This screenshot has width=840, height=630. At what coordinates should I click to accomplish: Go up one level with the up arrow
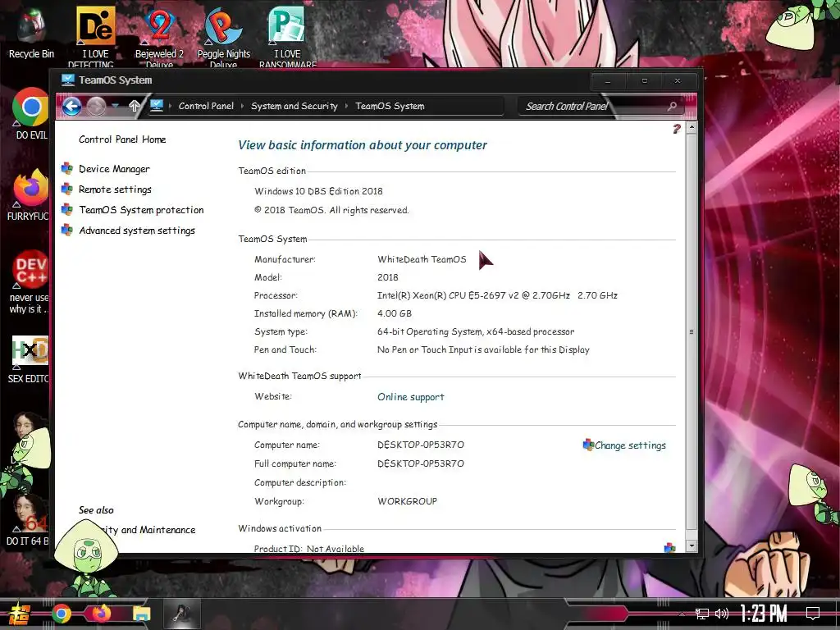pyautogui.click(x=134, y=106)
